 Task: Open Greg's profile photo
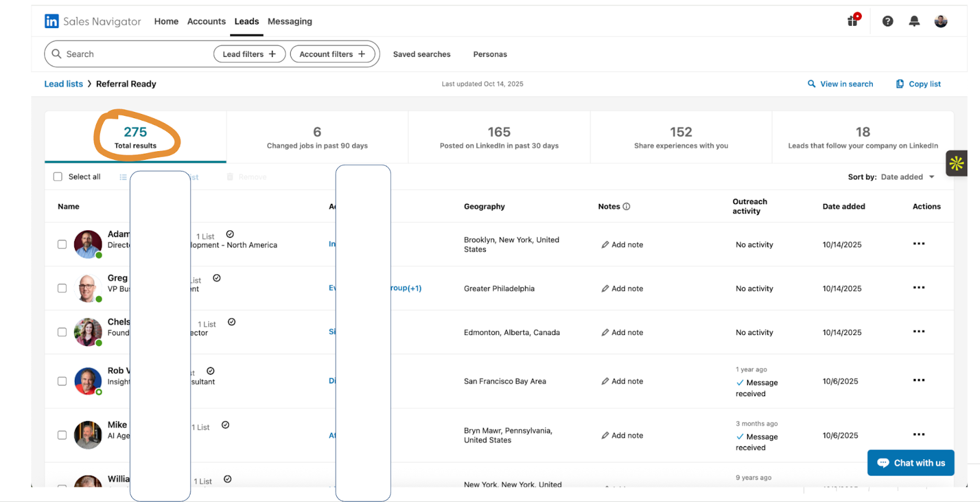click(88, 288)
